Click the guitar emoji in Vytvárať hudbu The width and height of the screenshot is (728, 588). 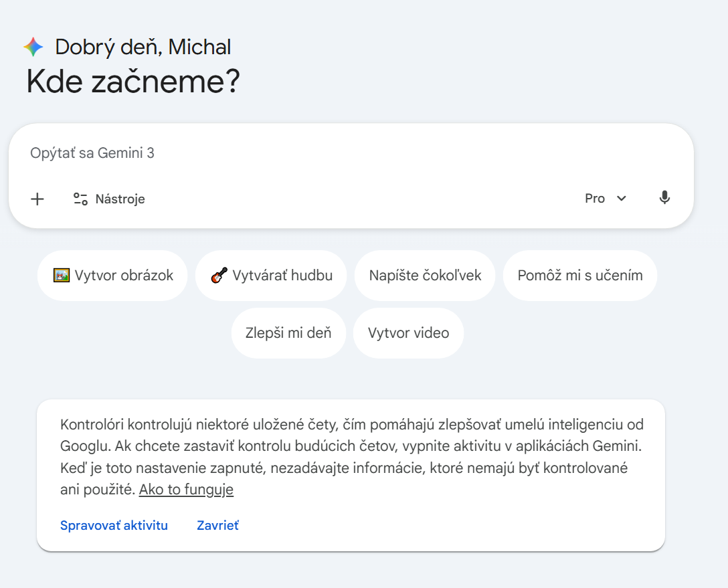coord(219,276)
